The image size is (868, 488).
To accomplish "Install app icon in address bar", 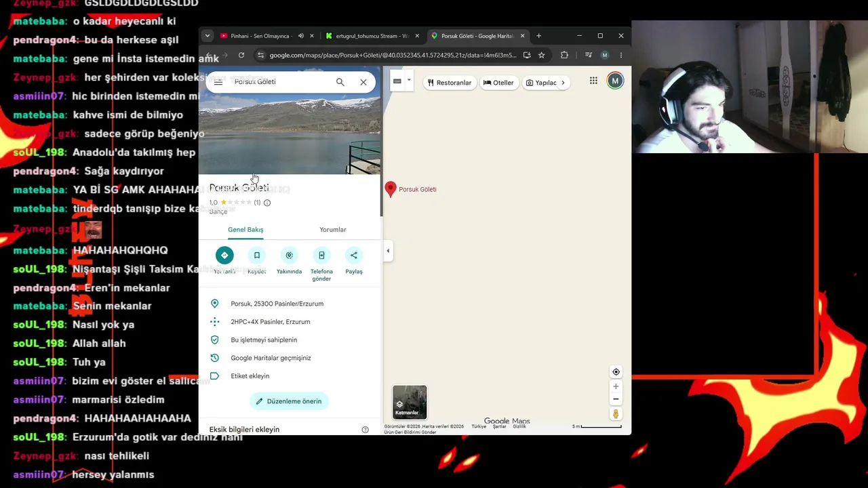I will point(527,56).
